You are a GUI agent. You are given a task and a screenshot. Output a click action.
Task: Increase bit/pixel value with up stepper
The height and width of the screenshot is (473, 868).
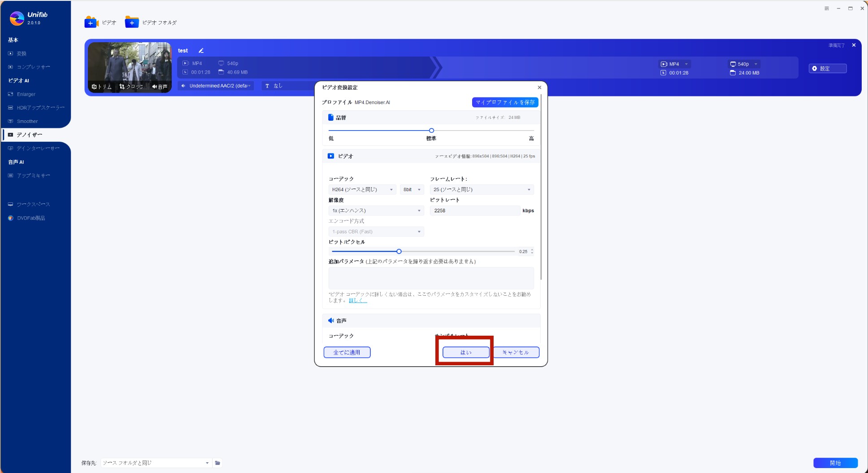point(532,250)
